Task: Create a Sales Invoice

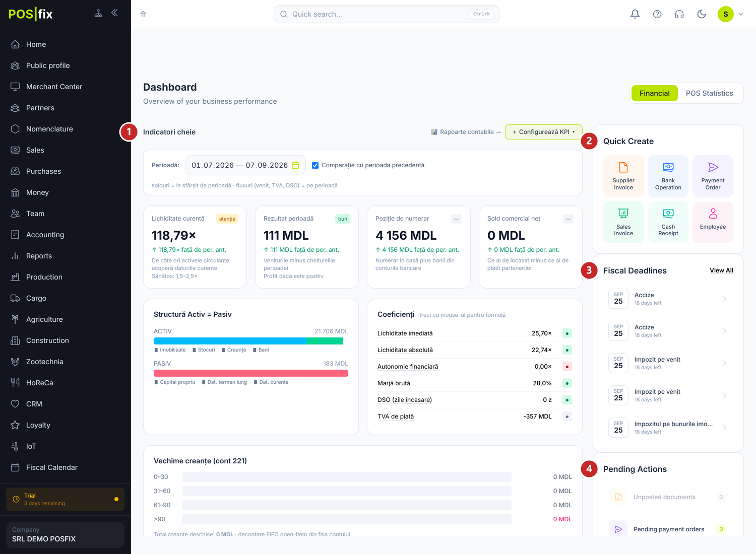Action: click(623, 222)
